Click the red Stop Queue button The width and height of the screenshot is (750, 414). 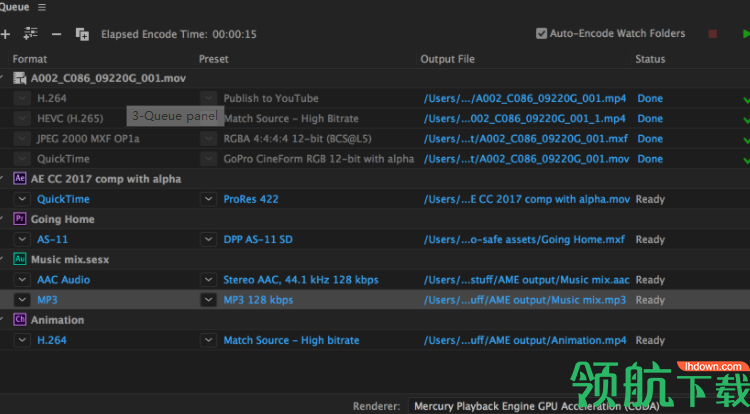click(713, 33)
